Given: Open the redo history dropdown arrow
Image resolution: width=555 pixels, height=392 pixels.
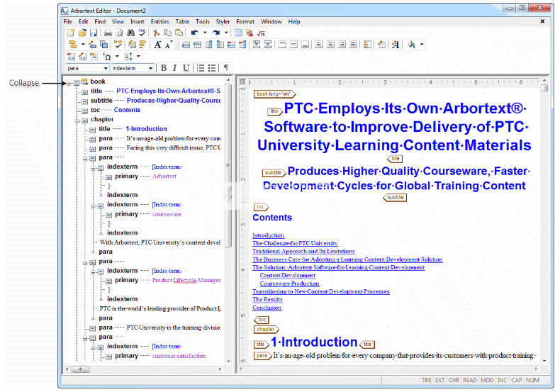Looking at the screenshot, I should [x=226, y=33].
